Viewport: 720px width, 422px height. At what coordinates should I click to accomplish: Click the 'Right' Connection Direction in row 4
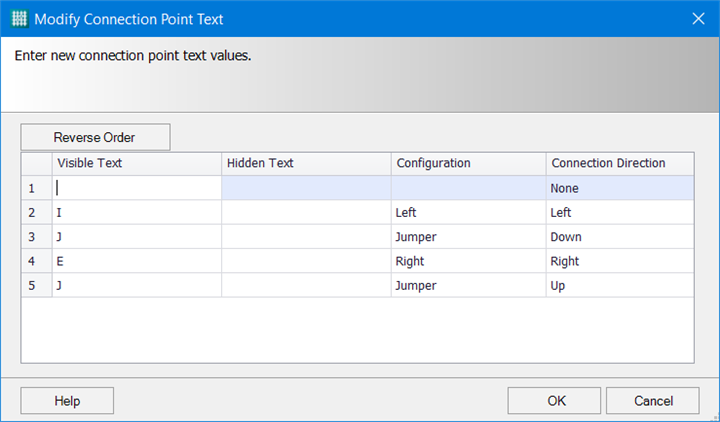[x=620, y=261]
